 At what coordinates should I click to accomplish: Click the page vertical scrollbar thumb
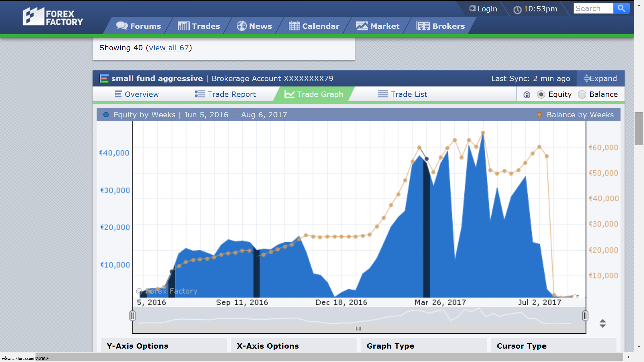pos(639,129)
